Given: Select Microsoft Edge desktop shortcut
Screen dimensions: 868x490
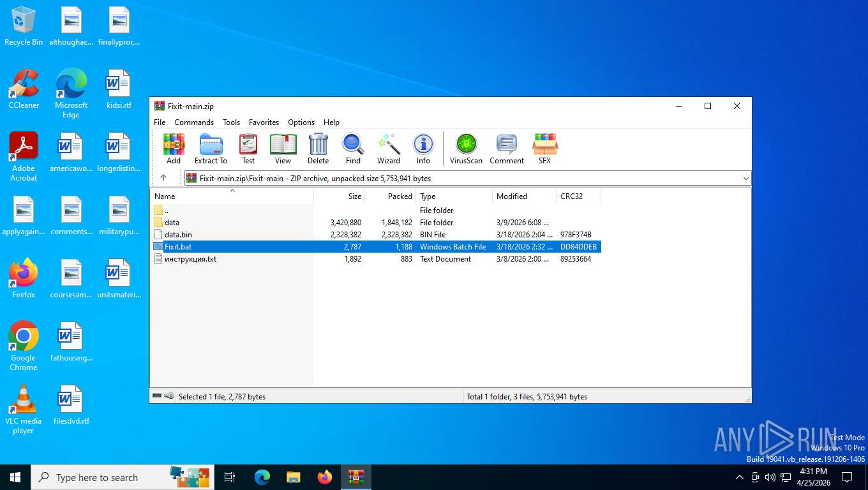Looking at the screenshot, I should coord(71,94).
